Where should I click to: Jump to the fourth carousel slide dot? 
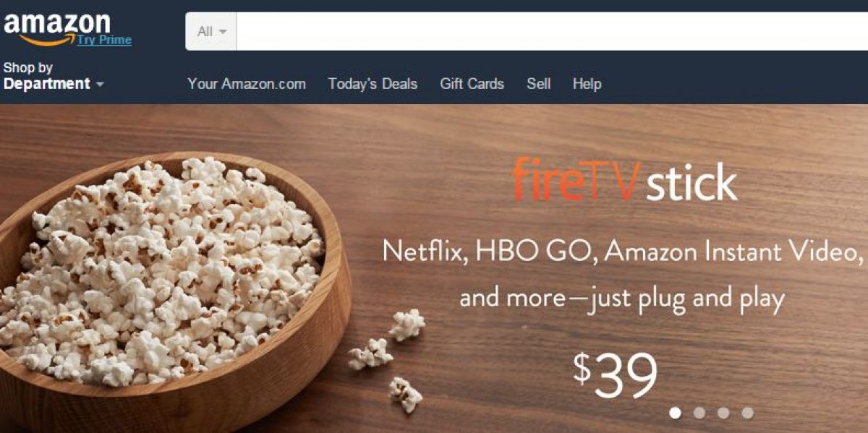tap(747, 413)
